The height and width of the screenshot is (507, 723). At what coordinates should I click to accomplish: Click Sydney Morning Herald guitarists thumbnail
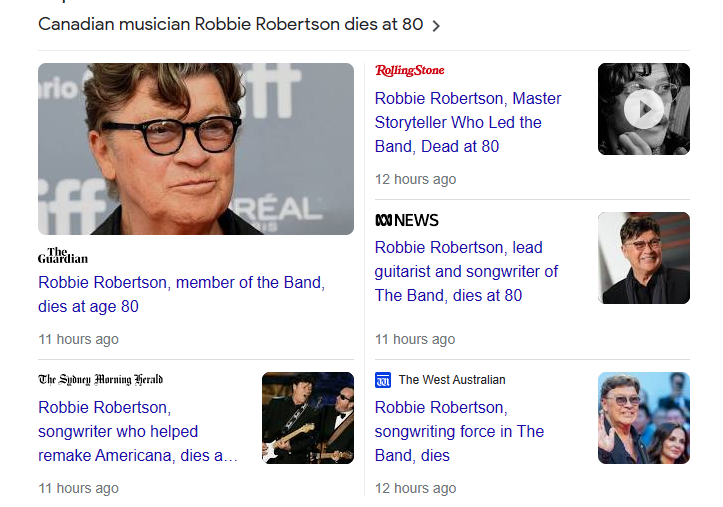(x=308, y=418)
